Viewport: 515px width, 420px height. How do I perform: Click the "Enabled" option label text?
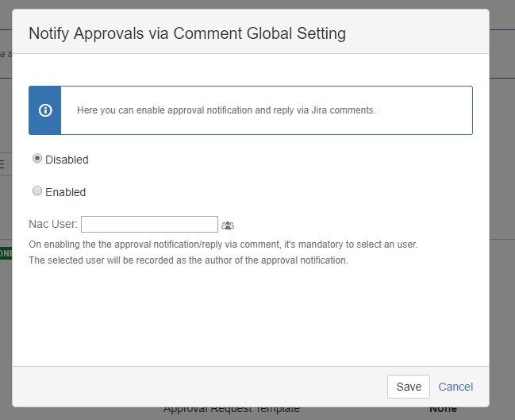[65, 192]
